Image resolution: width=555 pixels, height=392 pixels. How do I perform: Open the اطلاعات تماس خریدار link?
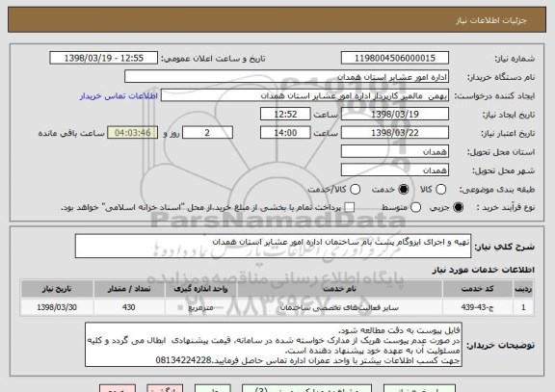[x=119, y=96]
